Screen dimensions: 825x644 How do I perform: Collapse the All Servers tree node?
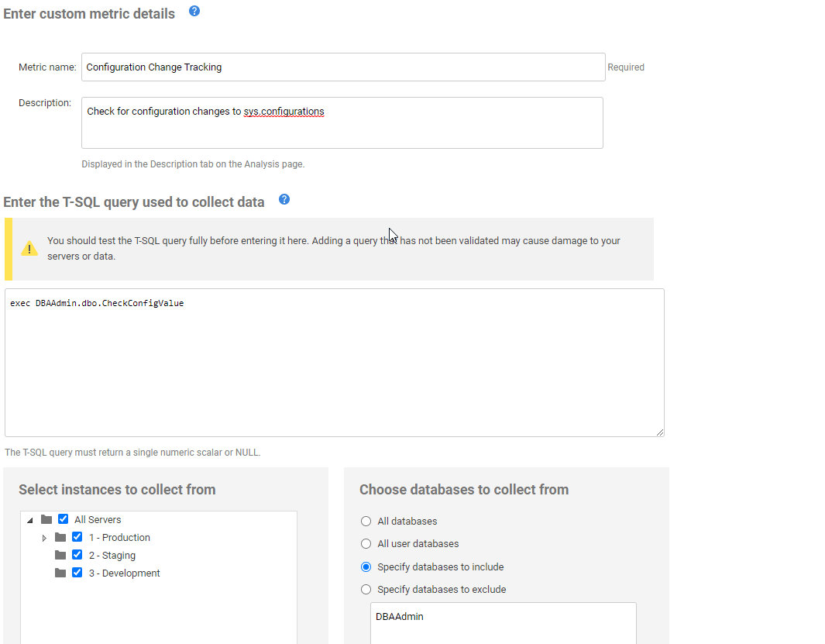coord(29,520)
